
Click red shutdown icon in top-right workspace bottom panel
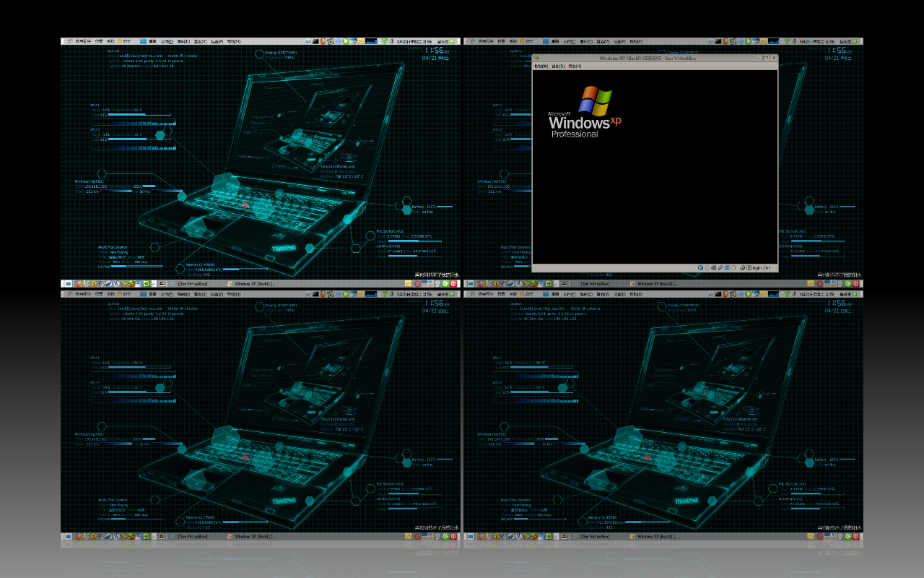pos(855,283)
